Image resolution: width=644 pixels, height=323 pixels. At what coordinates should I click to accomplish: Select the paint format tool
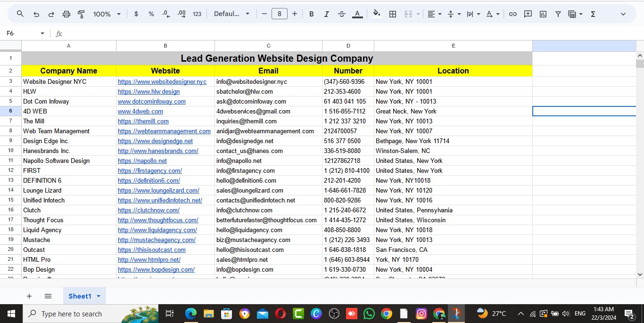81,14
